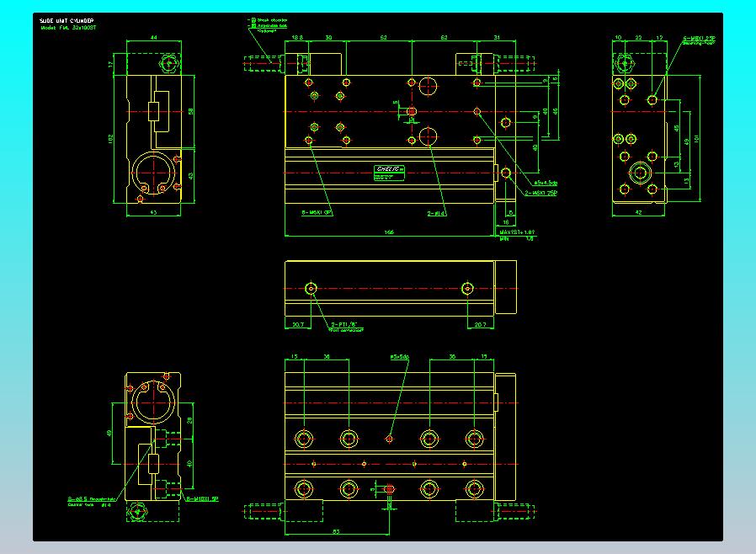Click the 18.8 dimension value

point(297,37)
